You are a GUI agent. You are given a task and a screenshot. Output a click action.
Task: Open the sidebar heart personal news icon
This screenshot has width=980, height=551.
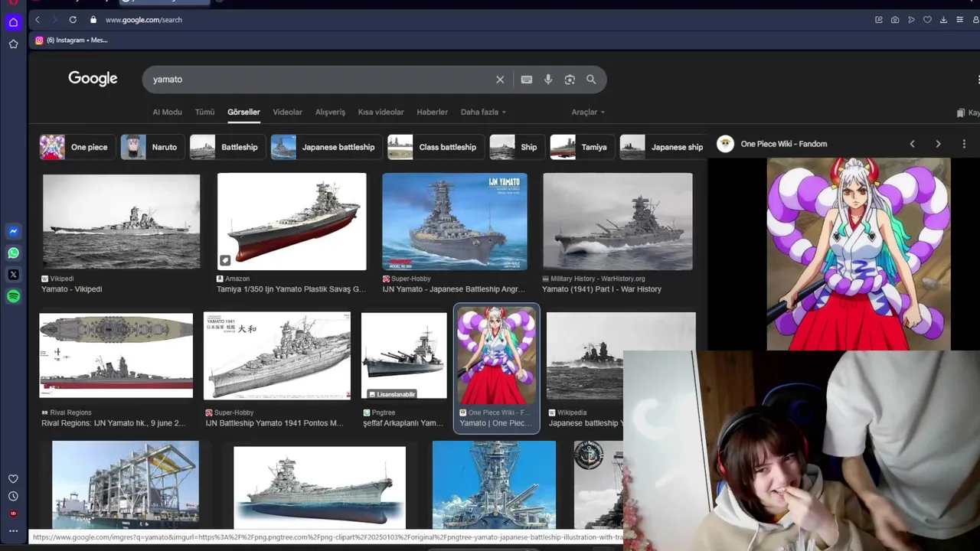tap(13, 479)
